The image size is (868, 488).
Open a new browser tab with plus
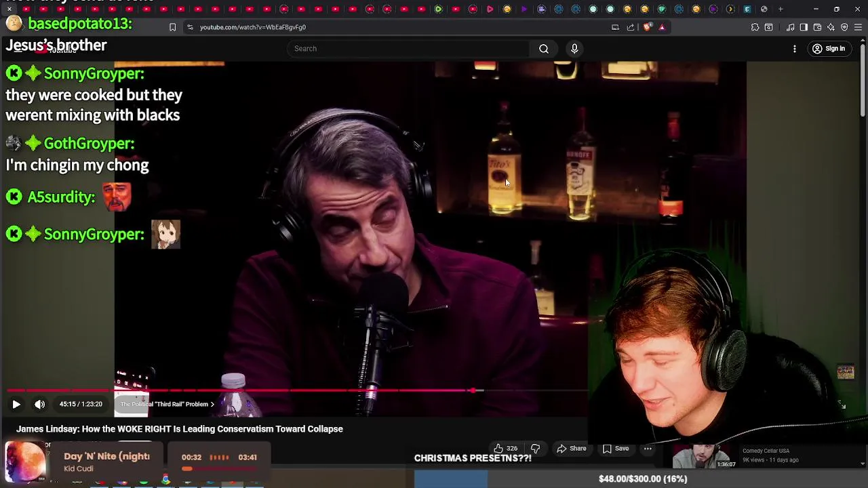pyautogui.click(x=781, y=9)
